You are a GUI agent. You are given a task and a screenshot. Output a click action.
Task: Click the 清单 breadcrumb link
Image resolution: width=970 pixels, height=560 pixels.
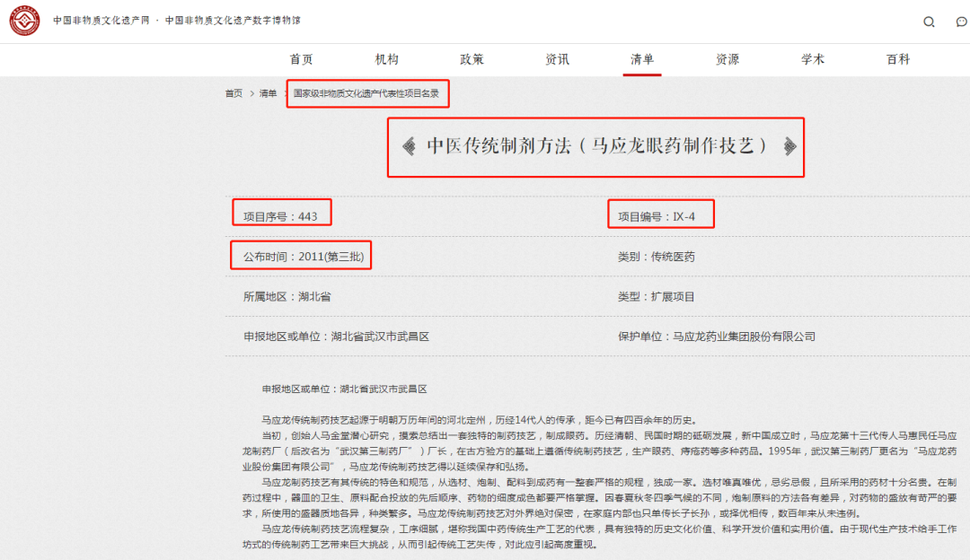click(x=267, y=92)
